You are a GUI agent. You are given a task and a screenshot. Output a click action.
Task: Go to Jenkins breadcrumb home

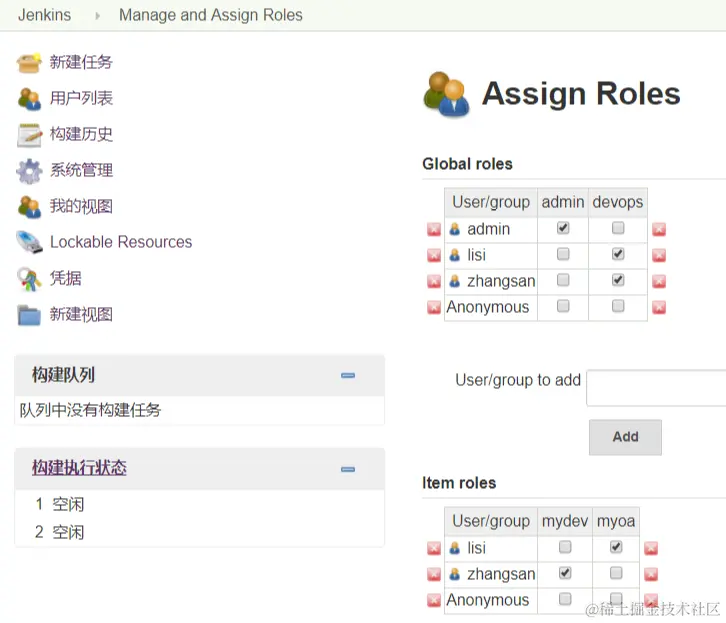(44, 15)
